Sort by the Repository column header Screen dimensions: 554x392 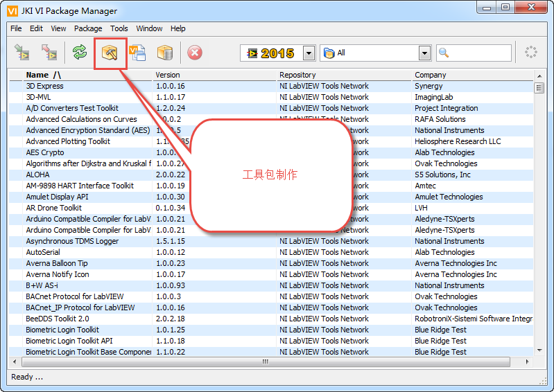tap(344, 75)
